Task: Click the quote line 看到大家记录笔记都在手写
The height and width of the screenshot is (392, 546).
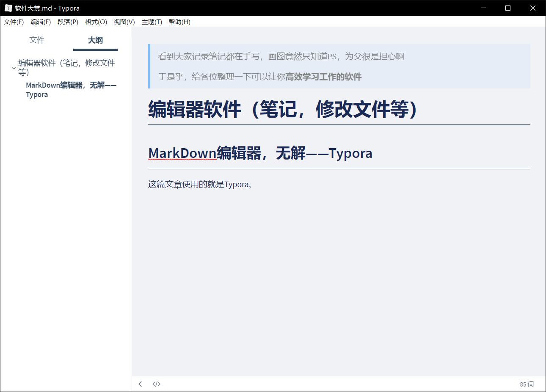Action: click(x=281, y=56)
